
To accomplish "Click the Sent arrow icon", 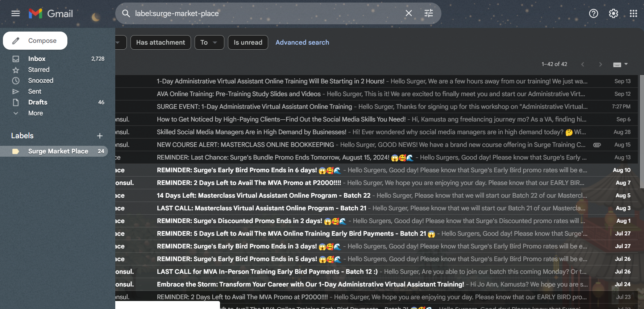I will pyautogui.click(x=16, y=91).
